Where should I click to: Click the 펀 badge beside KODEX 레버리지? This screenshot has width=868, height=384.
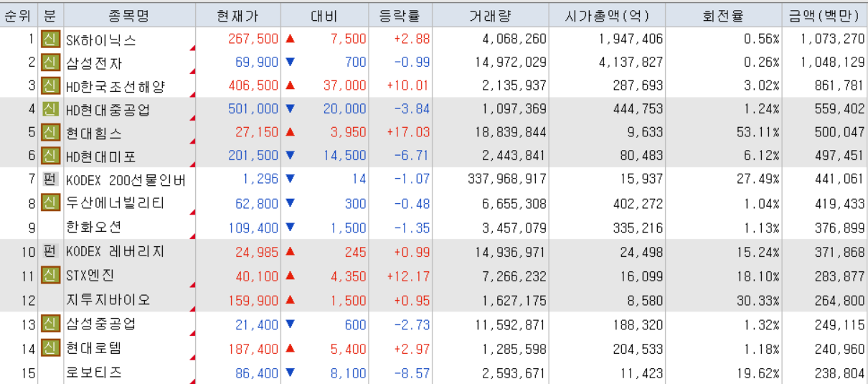click(49, 251)
